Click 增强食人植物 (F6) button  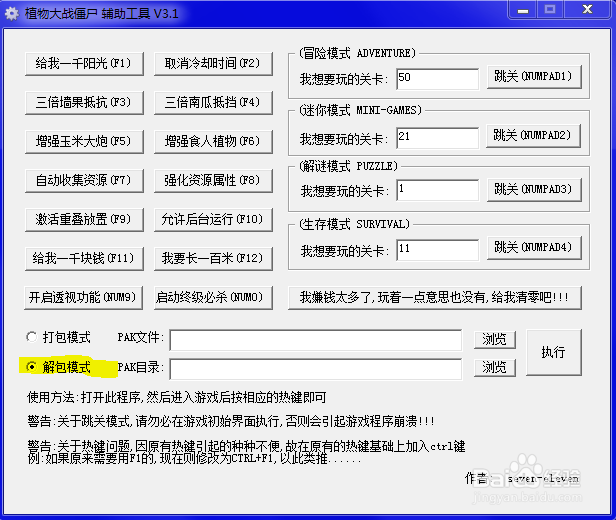coord(213,141)
